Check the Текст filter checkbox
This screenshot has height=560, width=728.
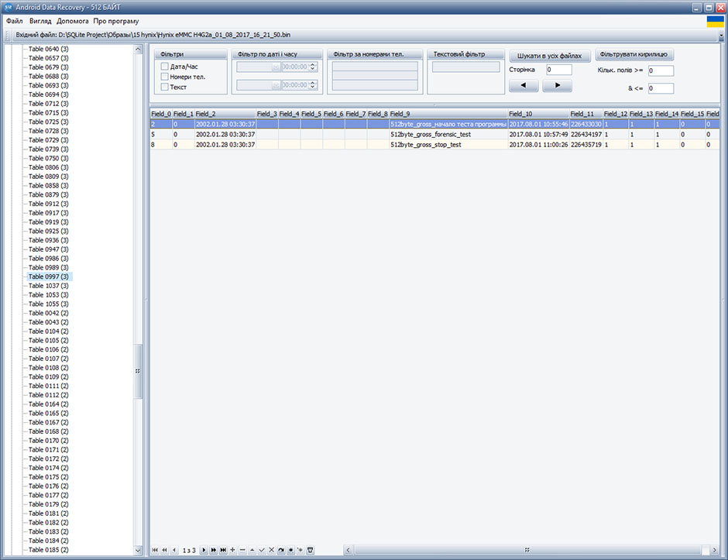pos(164,87)
